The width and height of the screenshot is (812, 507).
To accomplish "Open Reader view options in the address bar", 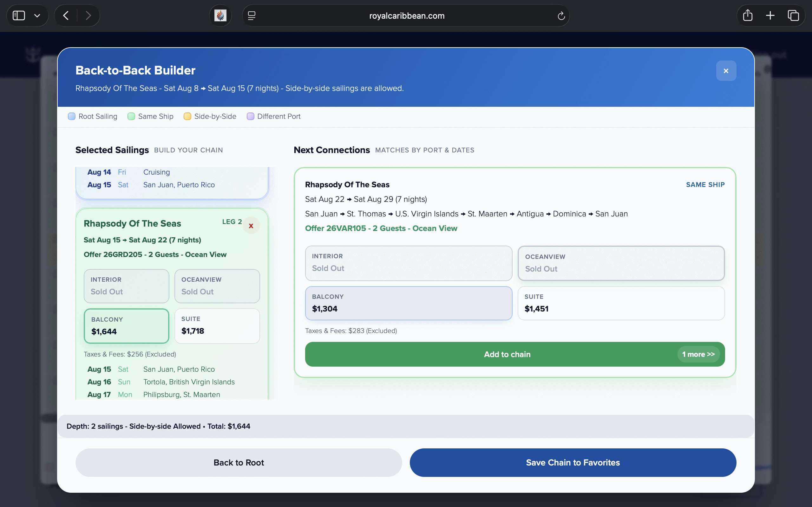I will tap(251, 16).
